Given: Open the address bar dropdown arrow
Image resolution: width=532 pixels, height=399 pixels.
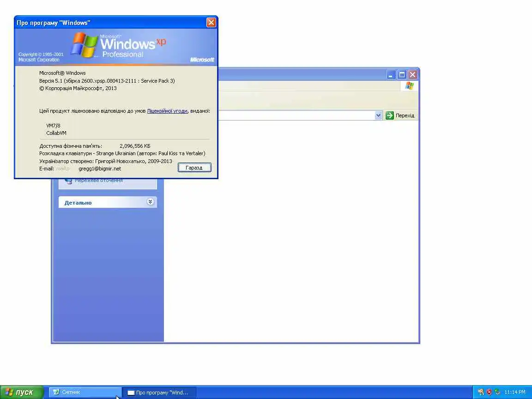Looking at the screenshot, I should [x=378, y=115].
